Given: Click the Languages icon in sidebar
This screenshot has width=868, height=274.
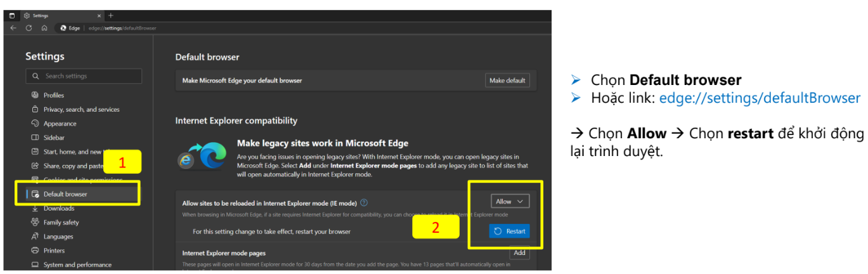Looking at the screenshot, I should pyautogui.click(x=35, y=237).
